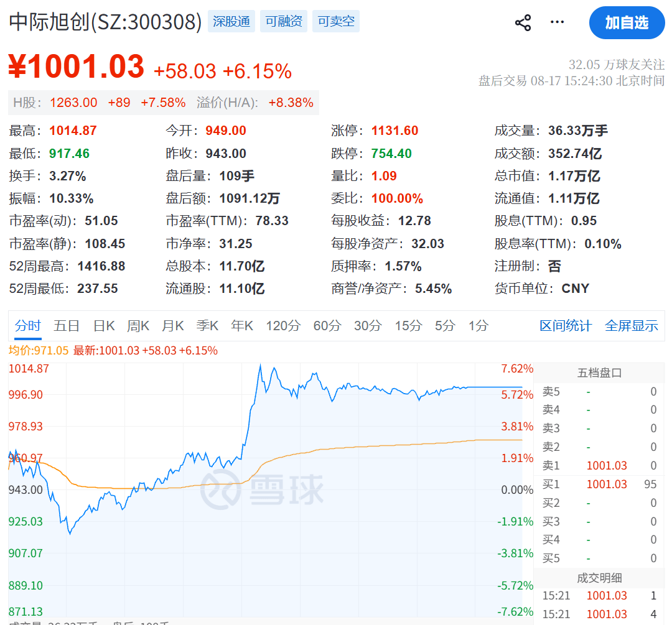Viewport: 672px width, 625px height.
Task: Click the 今开 value 949.00
Action: pos(225,131)
